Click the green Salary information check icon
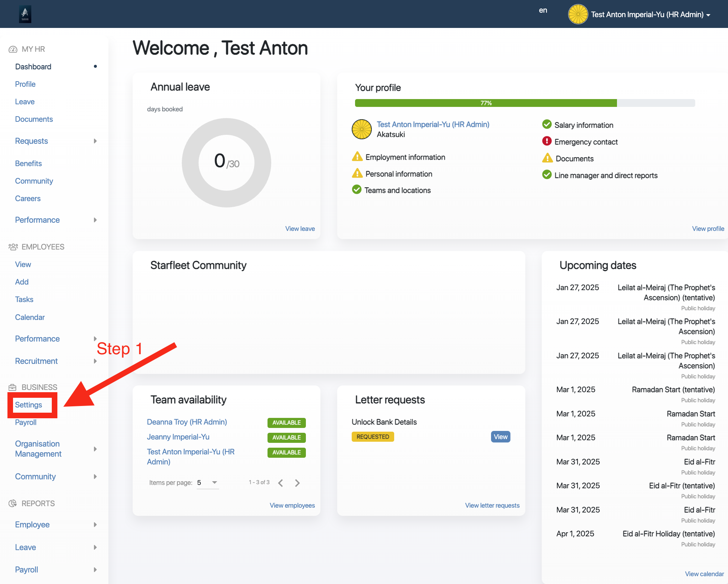728x584 pixels. tap(547, 124)
